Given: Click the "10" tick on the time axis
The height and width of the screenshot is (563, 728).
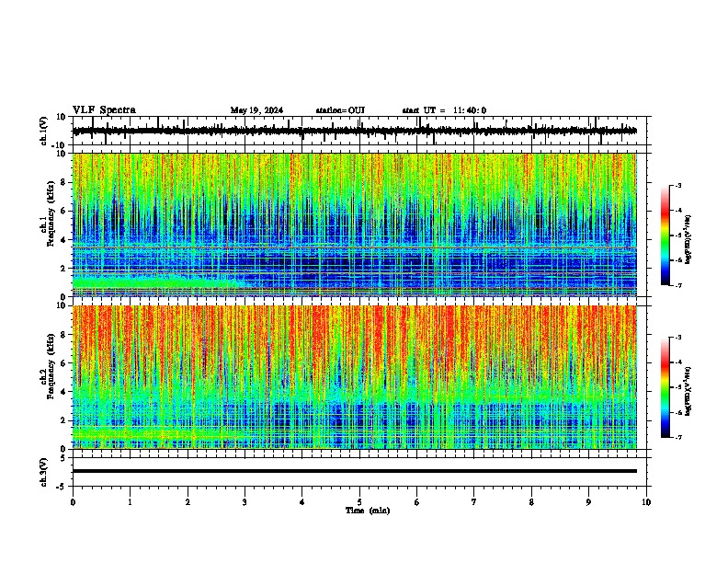Looking at the screenshot, I should coord(646,502).
